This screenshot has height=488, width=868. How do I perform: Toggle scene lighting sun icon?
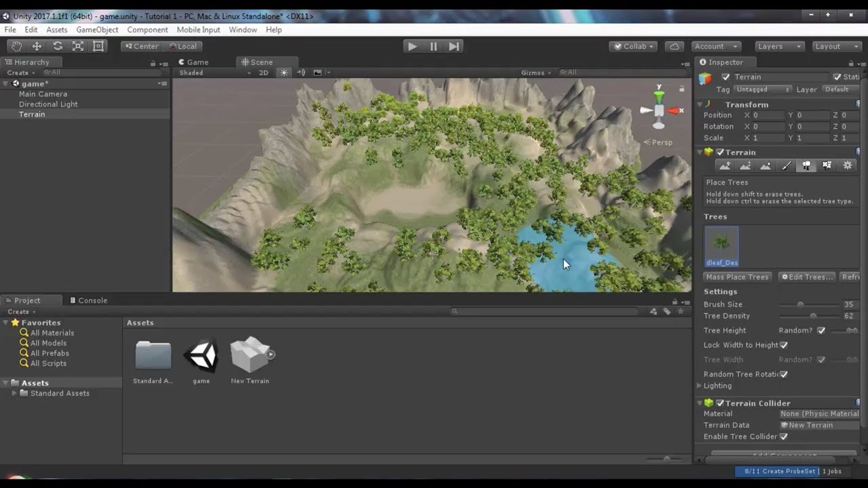284,73
